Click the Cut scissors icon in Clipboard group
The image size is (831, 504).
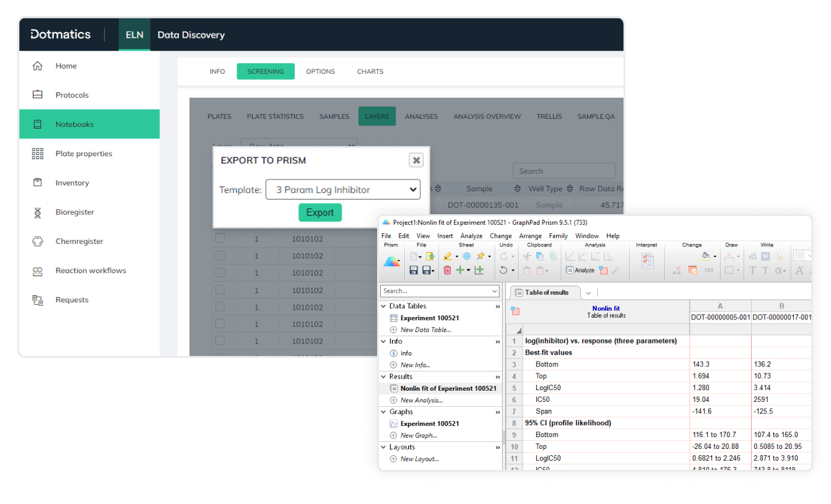pyautogui.click(x=527, y=256)
